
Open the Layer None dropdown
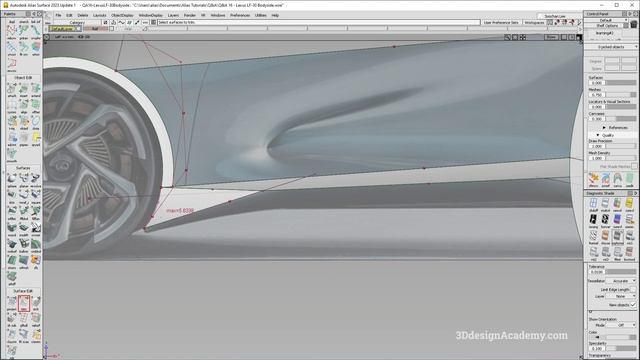pos(621,296)
